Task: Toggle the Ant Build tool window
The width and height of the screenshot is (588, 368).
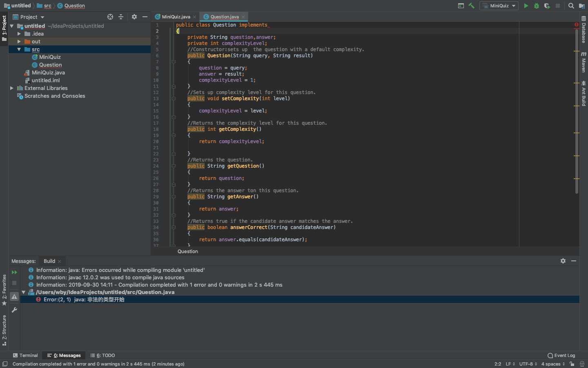Action: tap(584, 93)
